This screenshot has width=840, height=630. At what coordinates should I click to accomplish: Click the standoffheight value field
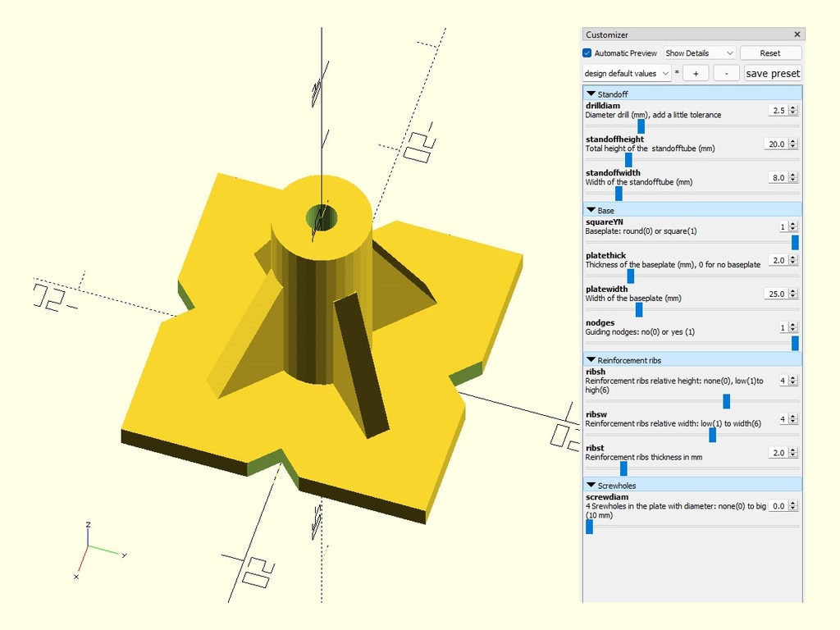coord(775,144)
